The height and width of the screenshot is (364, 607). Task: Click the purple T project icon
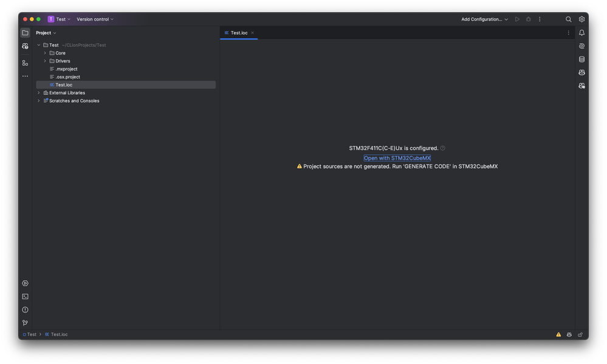(x=50, y=19)
